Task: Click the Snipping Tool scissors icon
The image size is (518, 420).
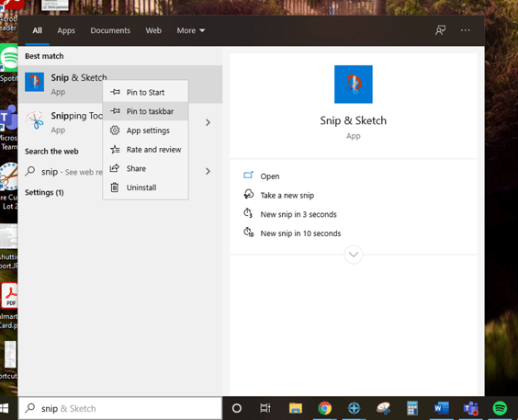Action: pos(34,120)
